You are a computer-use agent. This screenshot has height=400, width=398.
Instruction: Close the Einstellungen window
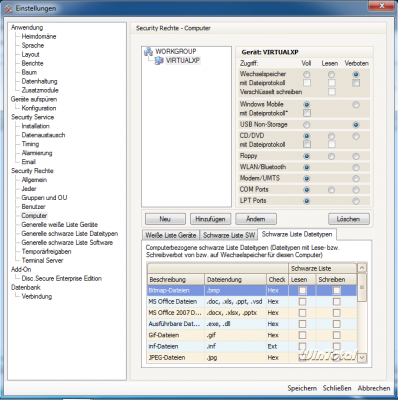pyautogui.click(x=382, y=5)
